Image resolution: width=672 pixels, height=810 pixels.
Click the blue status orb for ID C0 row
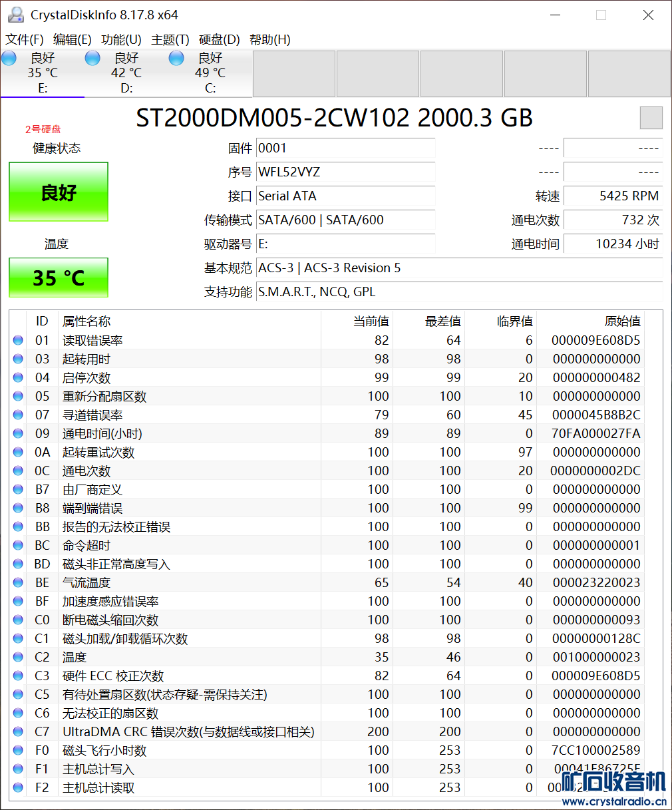coord(17,620)
